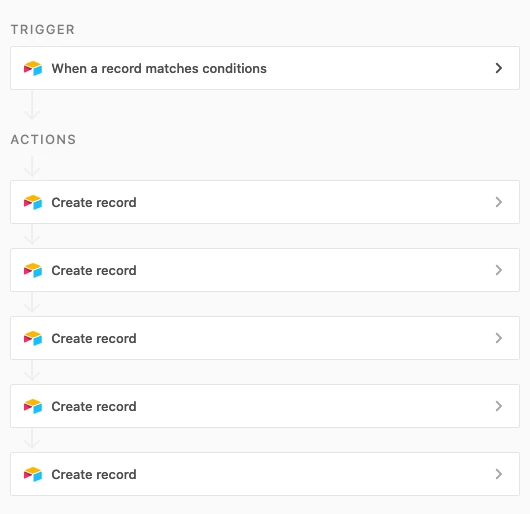Image resolution: width=530 pixels, height=514 pixels.
Task: Expand the first Create record action chevron
Action: click(x=499, y=202)
